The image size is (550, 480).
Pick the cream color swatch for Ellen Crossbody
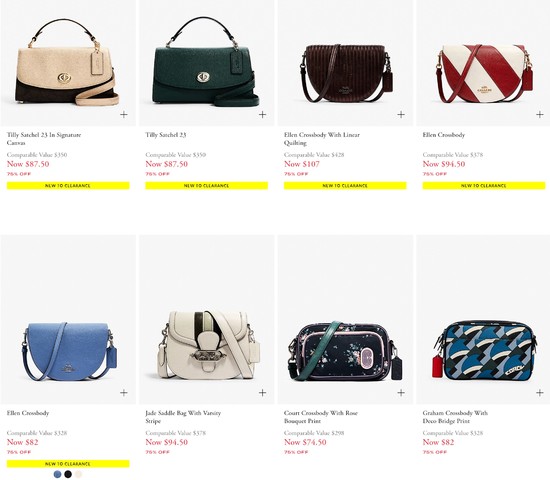(x=79, y=474)
